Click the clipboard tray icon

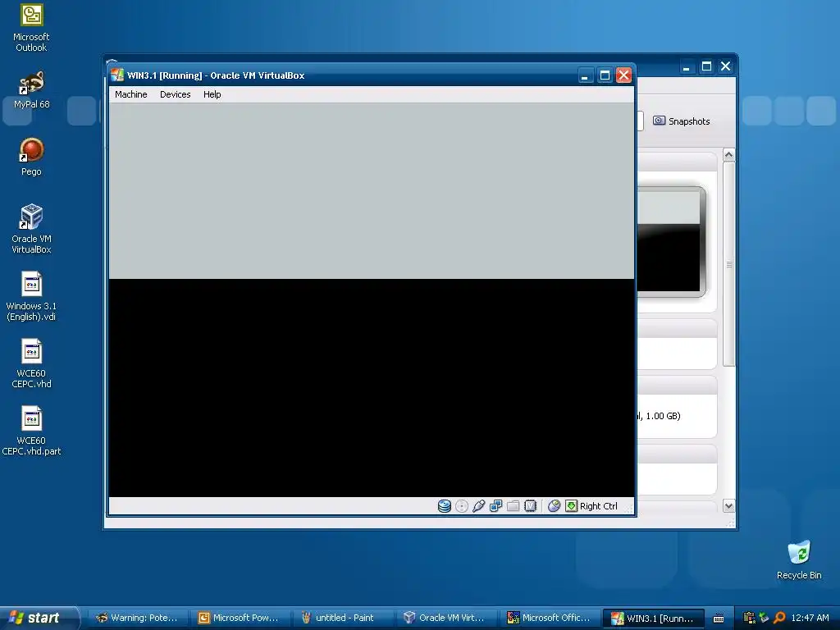point(750,618)
